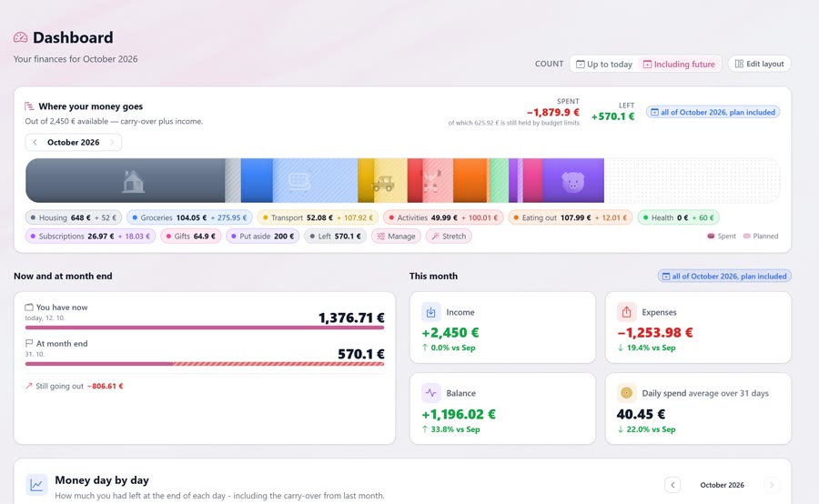The height and width of the screenshot is (504, 819).
Task: Open the Edit layout button
Action: 760,64
